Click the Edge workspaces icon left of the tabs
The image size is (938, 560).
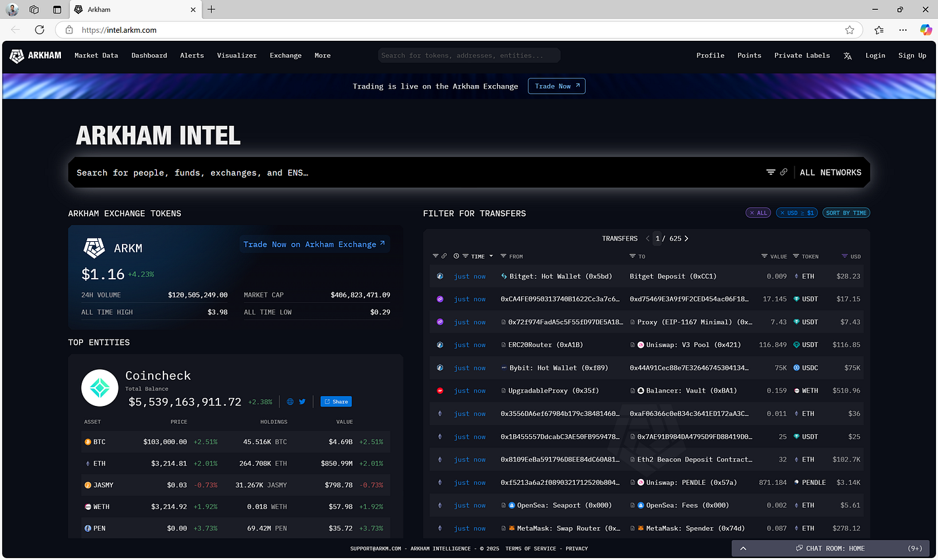click(34, 9)
